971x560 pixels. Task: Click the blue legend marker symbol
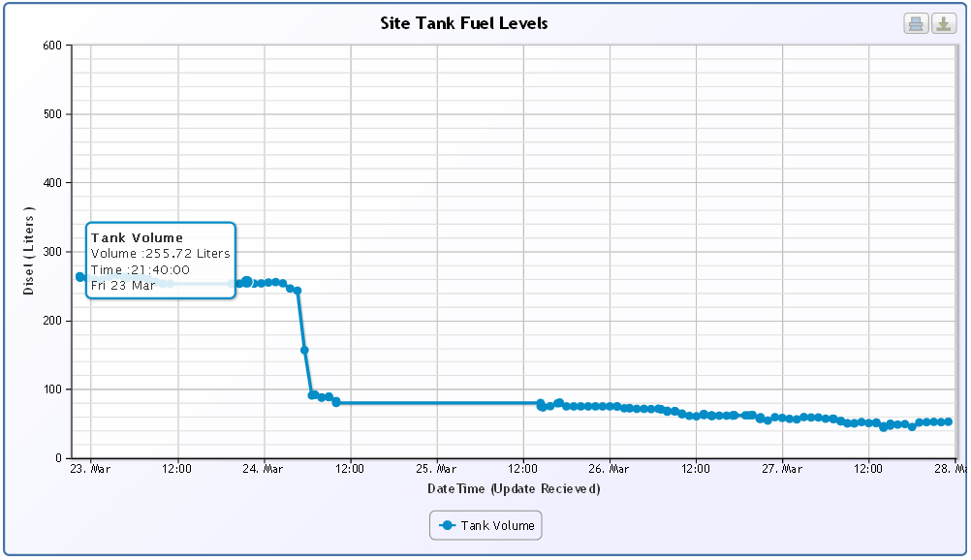pos(448,525)
